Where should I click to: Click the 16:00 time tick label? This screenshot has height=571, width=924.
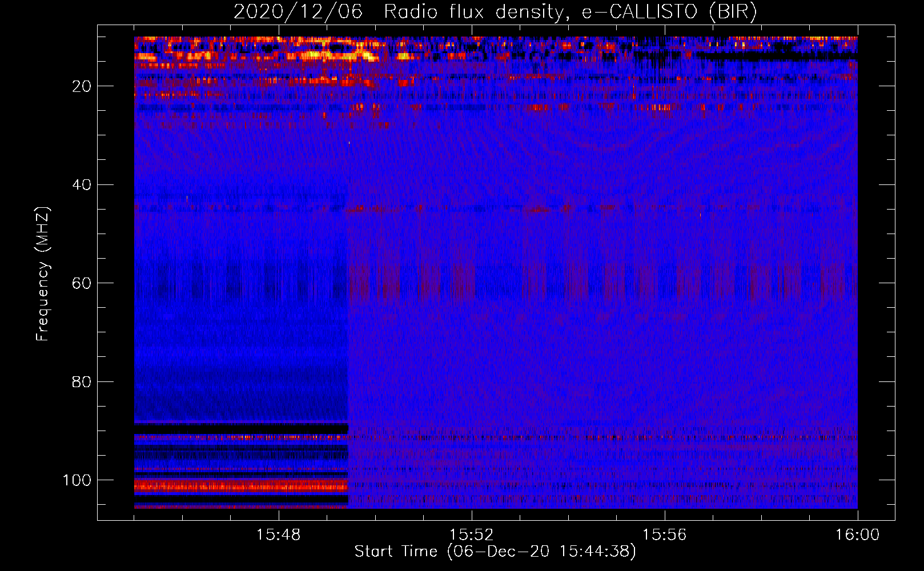858,535
